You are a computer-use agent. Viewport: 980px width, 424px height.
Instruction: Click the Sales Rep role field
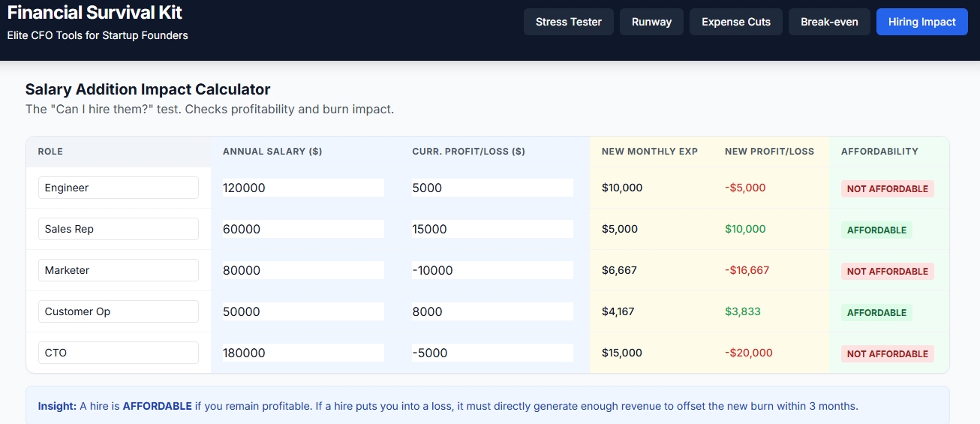[x=119, y=229]
